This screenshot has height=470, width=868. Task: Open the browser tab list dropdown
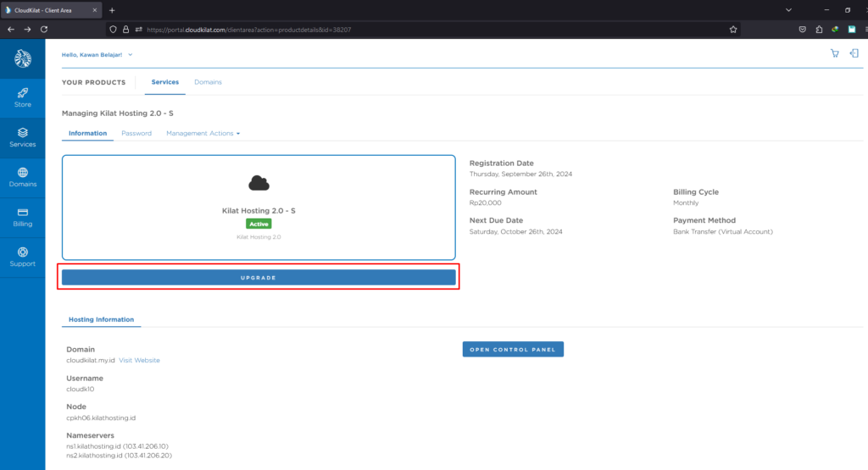(x=788, y=10)
